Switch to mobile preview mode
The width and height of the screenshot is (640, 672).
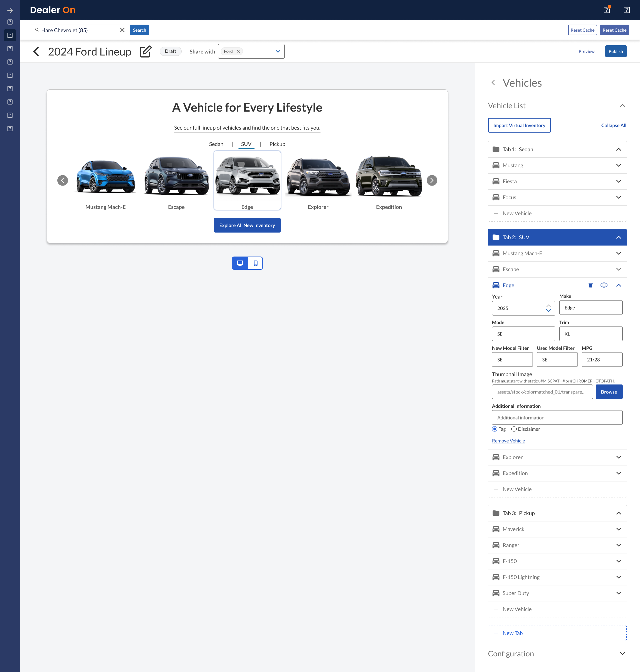click(256, 263)
